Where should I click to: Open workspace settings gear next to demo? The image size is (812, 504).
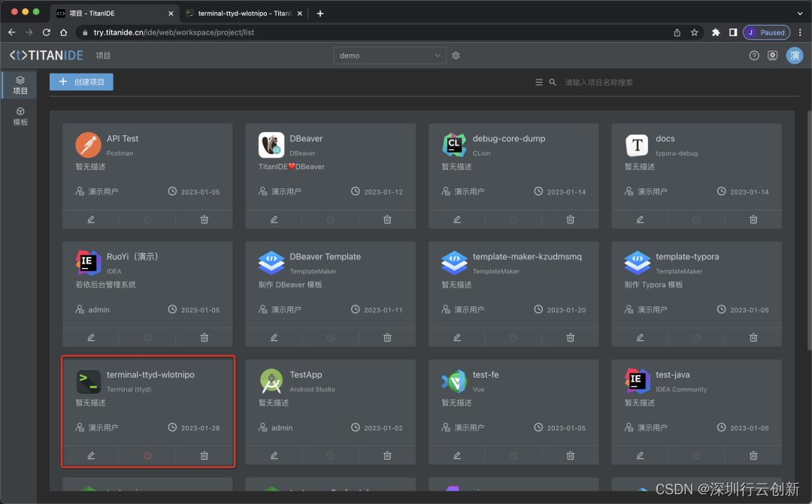456,56
